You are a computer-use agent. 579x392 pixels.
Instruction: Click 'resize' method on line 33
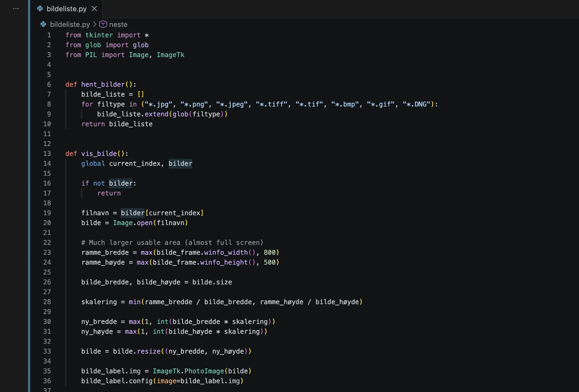149,351
